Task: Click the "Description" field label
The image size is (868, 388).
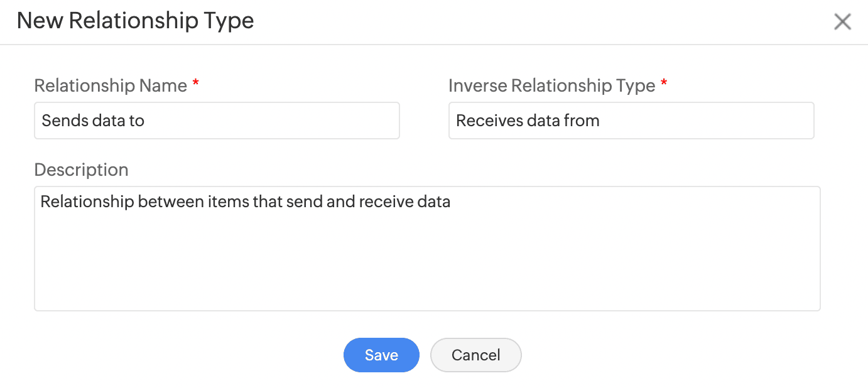Action: pyautogui.click(x=81, y=170)
